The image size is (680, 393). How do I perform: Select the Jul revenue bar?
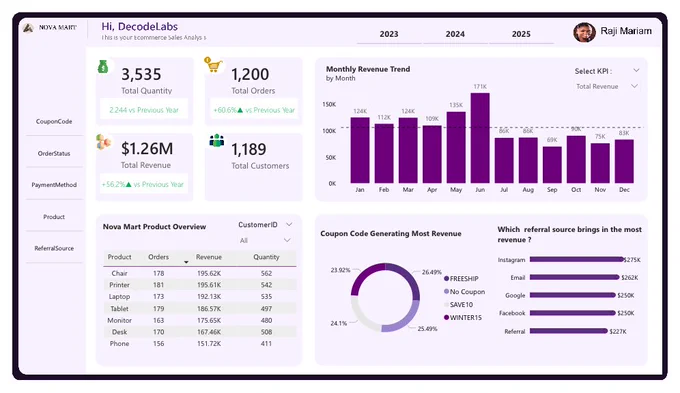504,160
